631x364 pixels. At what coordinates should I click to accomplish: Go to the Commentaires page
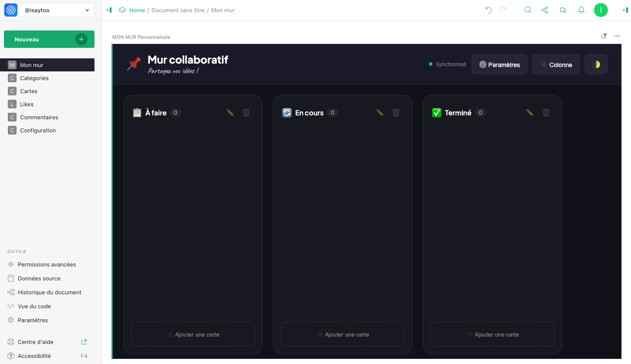point(39,117)
